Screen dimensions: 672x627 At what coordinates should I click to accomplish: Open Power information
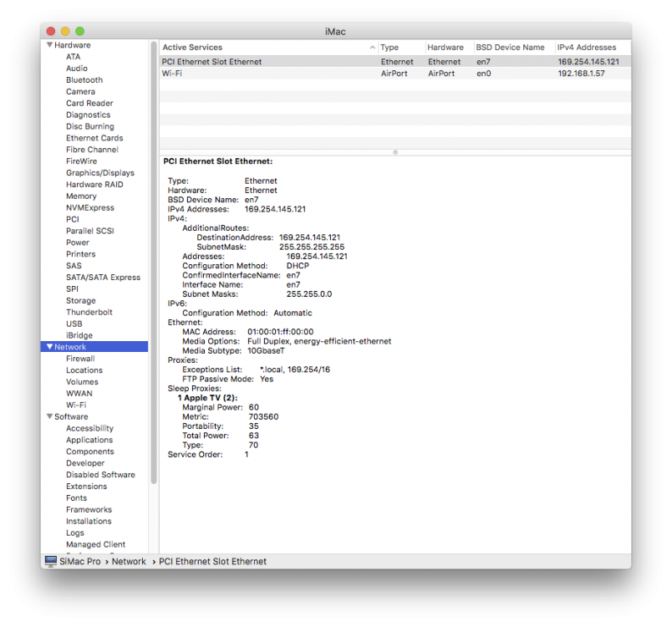(78, 242)
